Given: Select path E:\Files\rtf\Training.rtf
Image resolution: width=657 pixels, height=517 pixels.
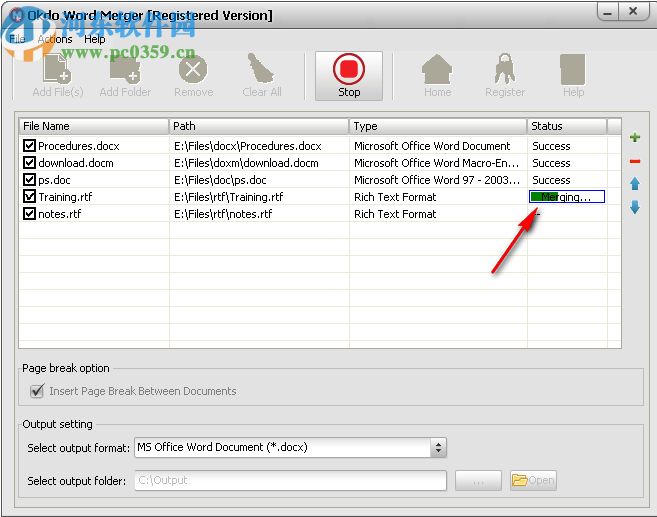Looking at the screenshot, I should coord(229,196).
